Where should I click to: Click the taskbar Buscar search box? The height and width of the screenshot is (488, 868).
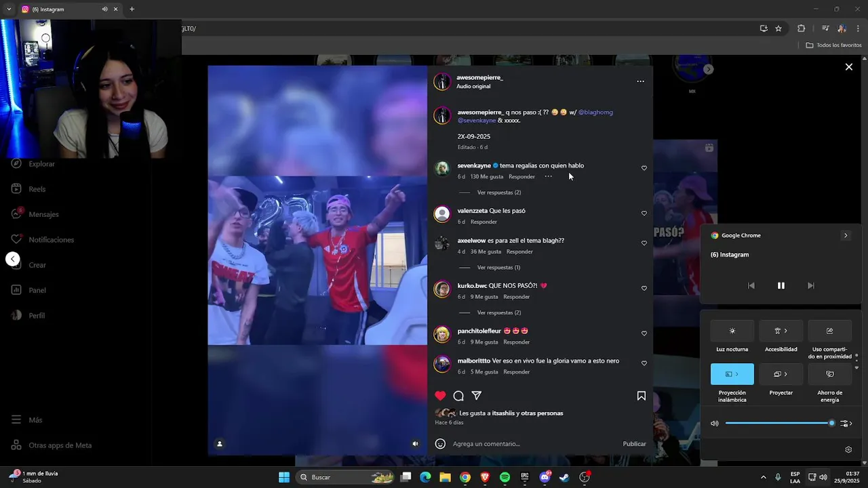(x=345, y=477)
